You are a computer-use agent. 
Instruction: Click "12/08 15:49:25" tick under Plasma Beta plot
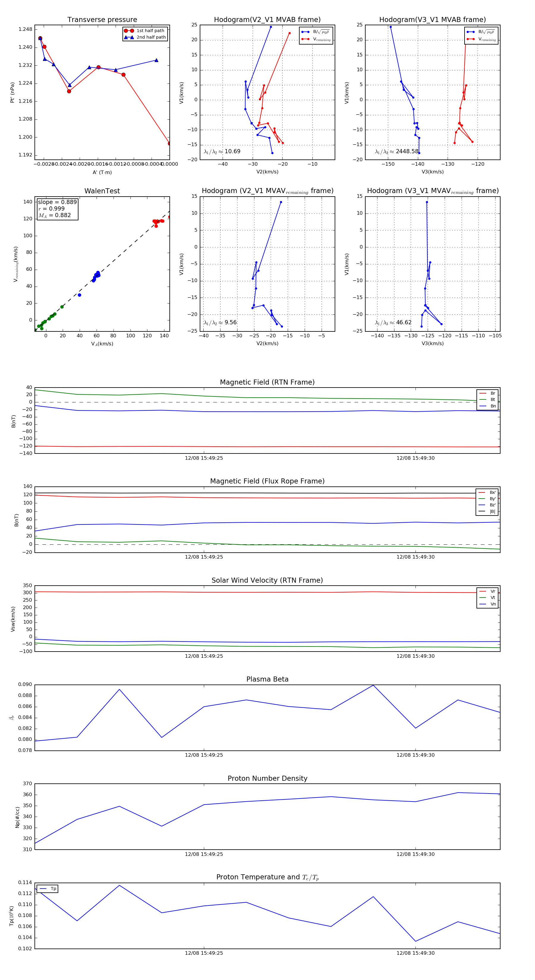(x=204, y=755)
